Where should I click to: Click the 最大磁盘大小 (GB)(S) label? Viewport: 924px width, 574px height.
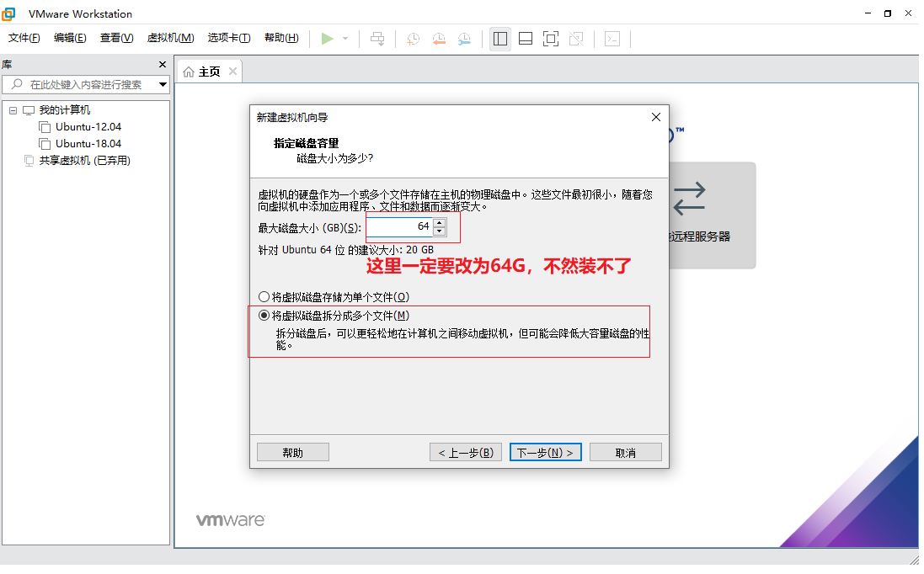[310, 228]
